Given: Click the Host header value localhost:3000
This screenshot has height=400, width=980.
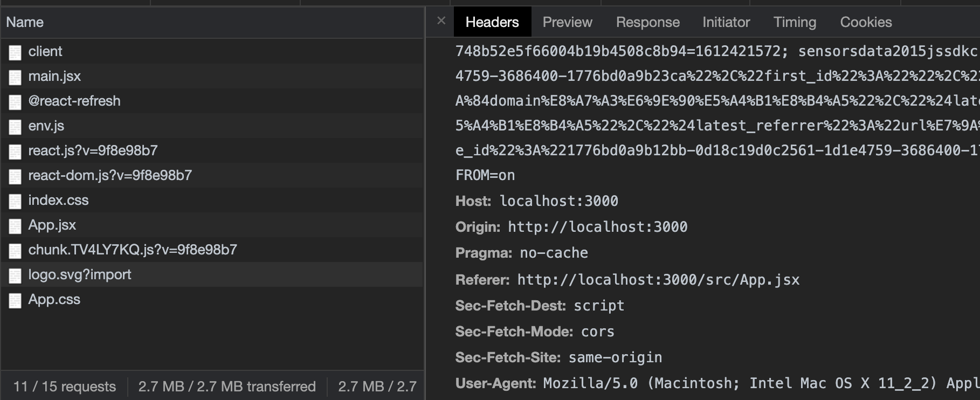Looking at the screenshot, I should point(559,201).
